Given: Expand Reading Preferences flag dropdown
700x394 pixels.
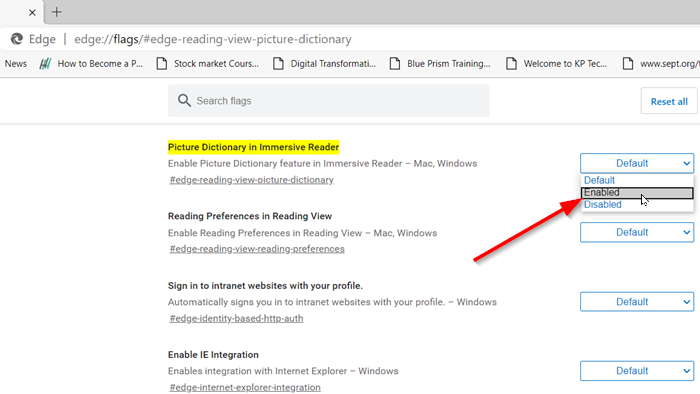Looking at the screenshot, I should click(x=637, y=232).
